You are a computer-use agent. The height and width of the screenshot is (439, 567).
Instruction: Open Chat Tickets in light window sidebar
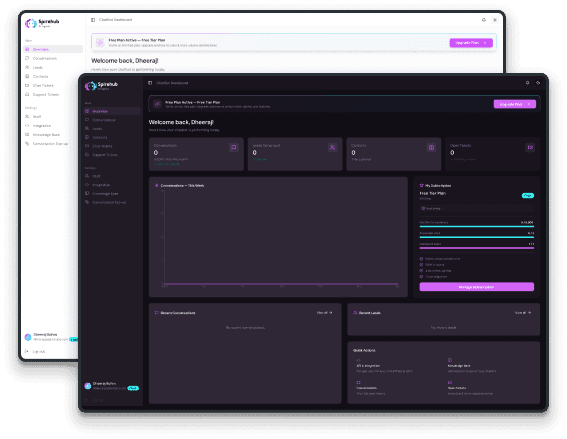coord(53,85)
